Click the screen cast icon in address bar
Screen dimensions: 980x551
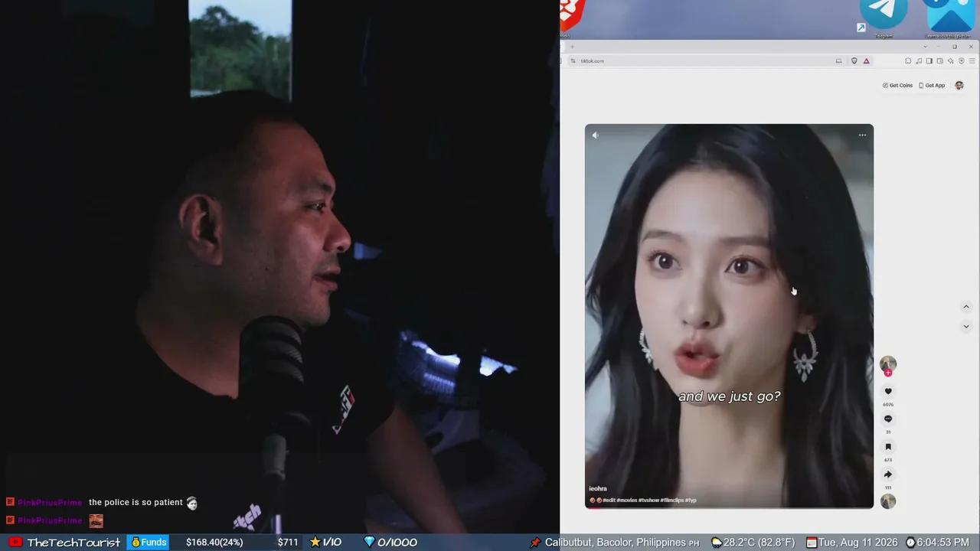pyautogui.click(x=839, y=61)
